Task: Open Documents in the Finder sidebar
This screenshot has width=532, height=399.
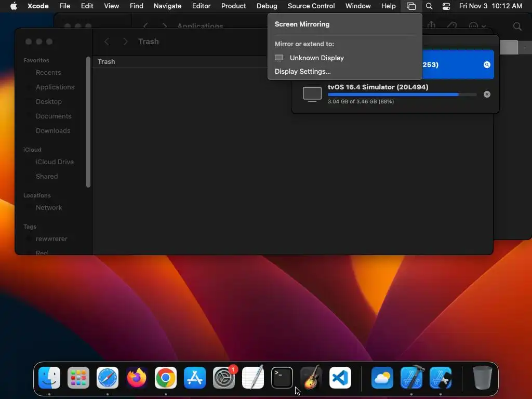Action: pyautogui.click(x=54, y=116)
